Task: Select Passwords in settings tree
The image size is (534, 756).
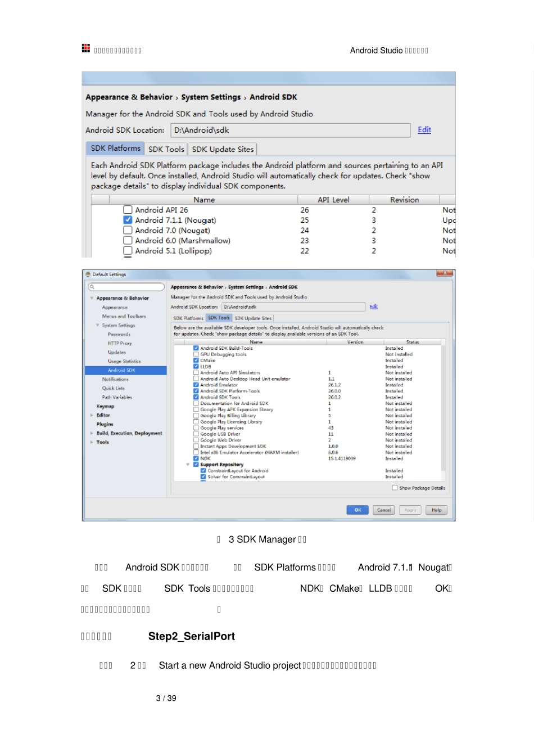Action: click(119, 334)
